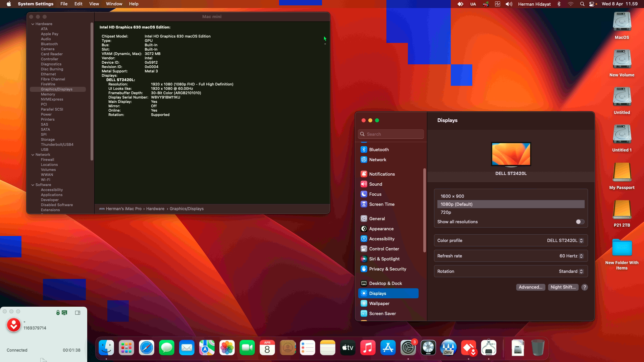Open the View menu

(94, 4)
